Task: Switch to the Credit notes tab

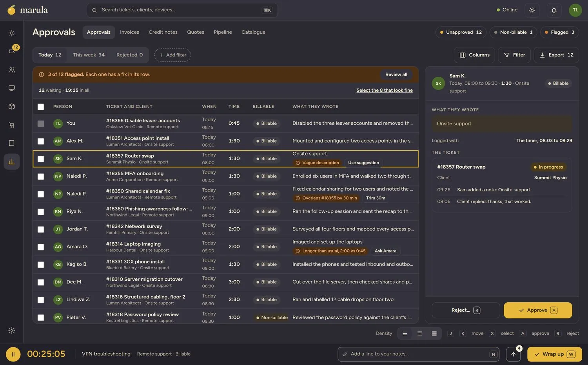Action: click(x=163, y=32)
